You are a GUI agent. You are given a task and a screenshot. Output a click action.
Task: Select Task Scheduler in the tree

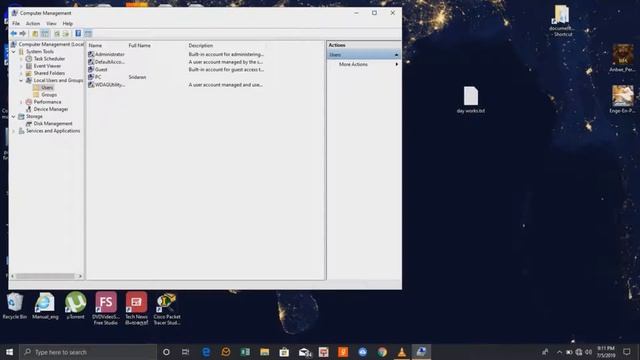pos(49,59)
